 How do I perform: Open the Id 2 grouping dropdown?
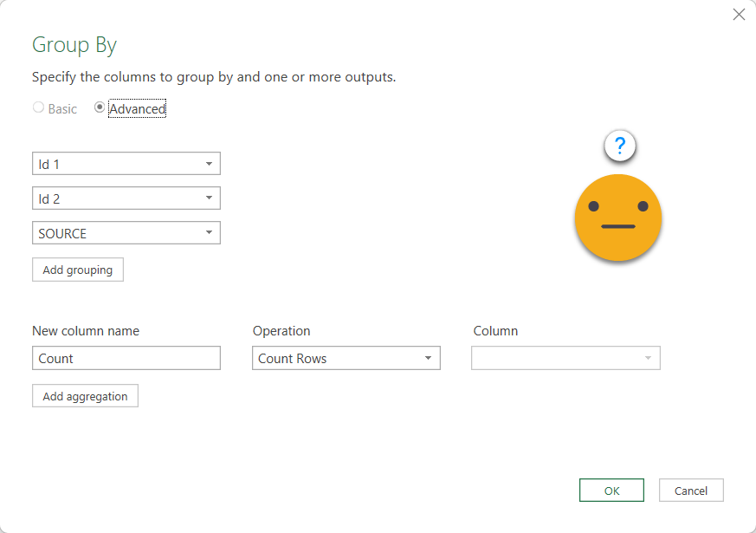tap(126, 198)
